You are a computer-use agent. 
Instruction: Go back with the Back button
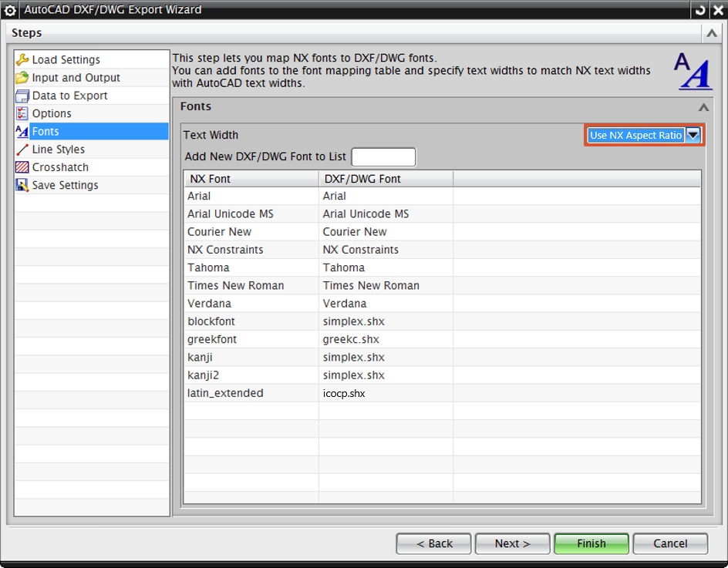tap(434, 543)
